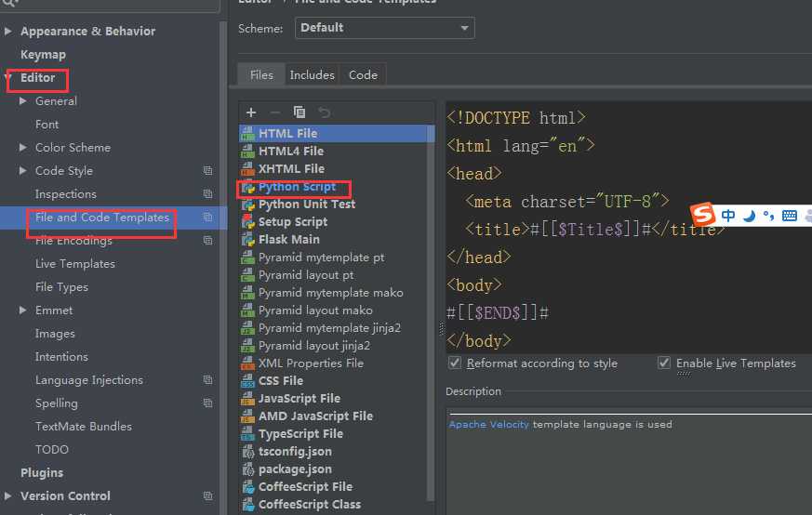Click the template list scrollbar
This screenshot has height=515, width=812.
(431, 310)
